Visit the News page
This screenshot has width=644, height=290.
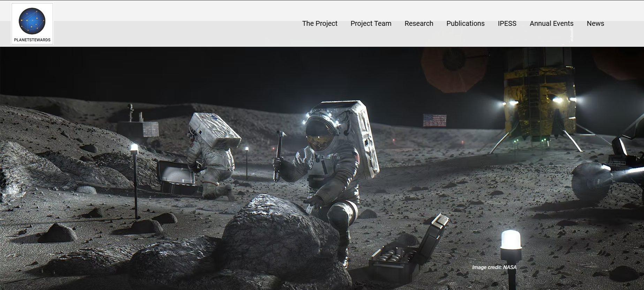point(595,23)
